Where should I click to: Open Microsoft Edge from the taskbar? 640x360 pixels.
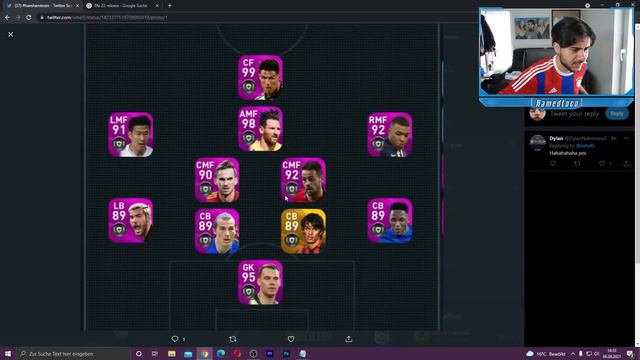pyautogui.click(x=221, y=353)
